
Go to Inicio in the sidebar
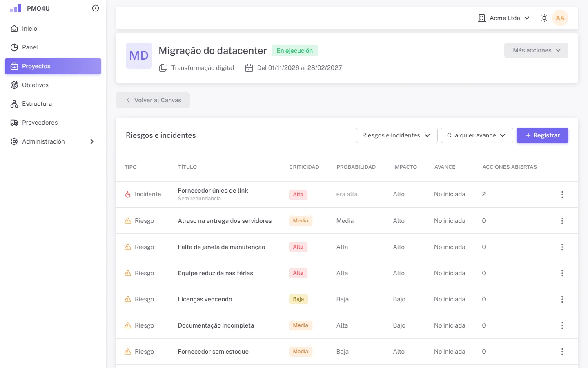[53, 29]
